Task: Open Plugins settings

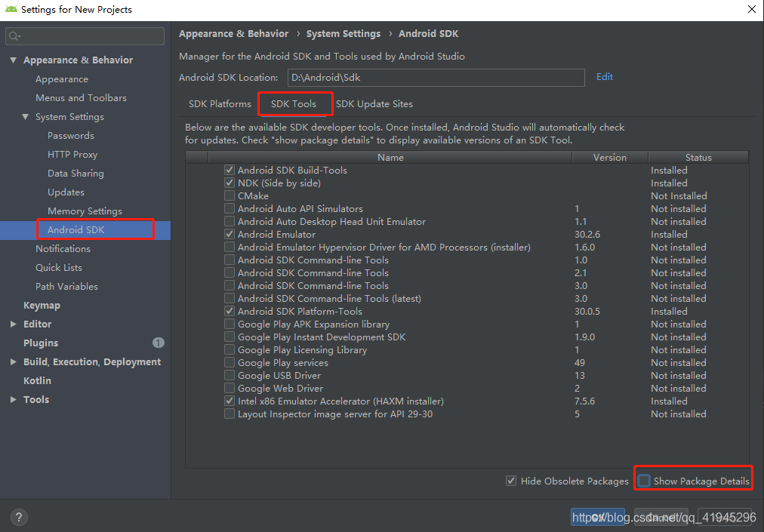Action: (41, 343)
